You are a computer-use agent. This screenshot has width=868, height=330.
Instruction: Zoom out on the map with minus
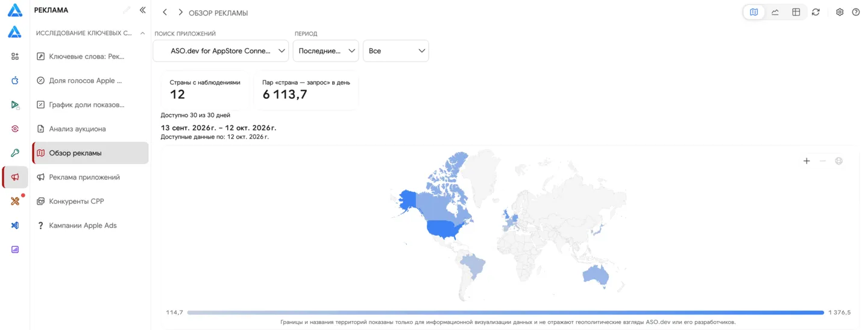pyautogui.click(x=823, y=161)
